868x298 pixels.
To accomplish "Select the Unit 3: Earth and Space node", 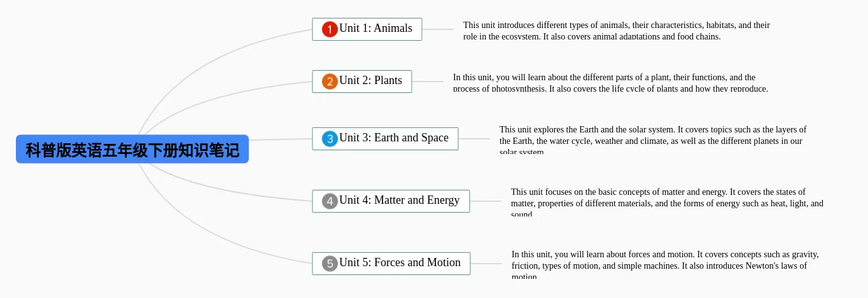I will 385,139.
